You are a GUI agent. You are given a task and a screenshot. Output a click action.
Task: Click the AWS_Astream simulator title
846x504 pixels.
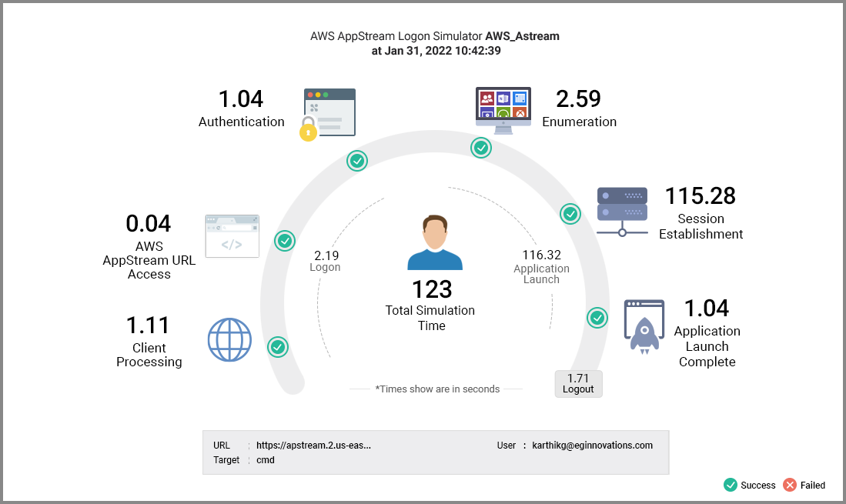(522, 36)
